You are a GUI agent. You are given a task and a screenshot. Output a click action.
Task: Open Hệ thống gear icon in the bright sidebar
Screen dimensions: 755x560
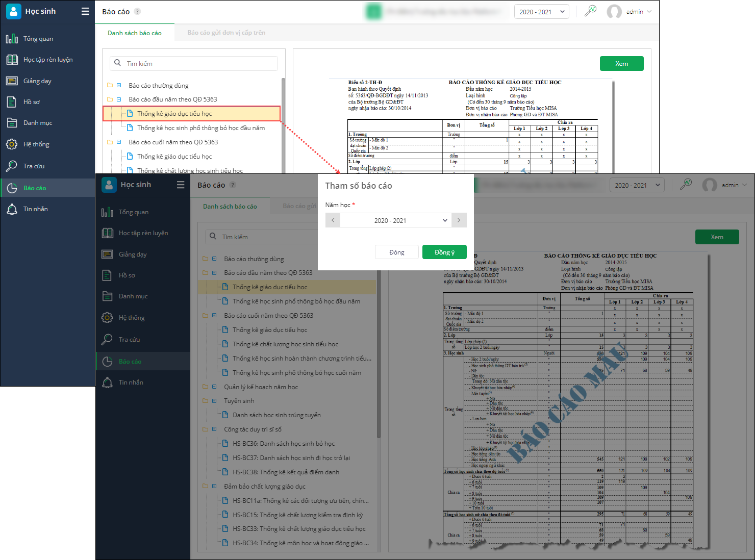(12, 144)
